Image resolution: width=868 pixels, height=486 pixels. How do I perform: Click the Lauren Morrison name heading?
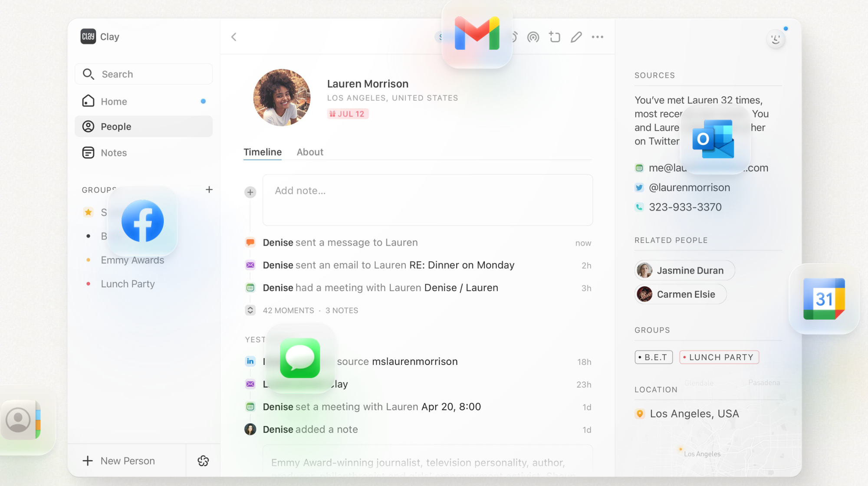tap(368, 84)
